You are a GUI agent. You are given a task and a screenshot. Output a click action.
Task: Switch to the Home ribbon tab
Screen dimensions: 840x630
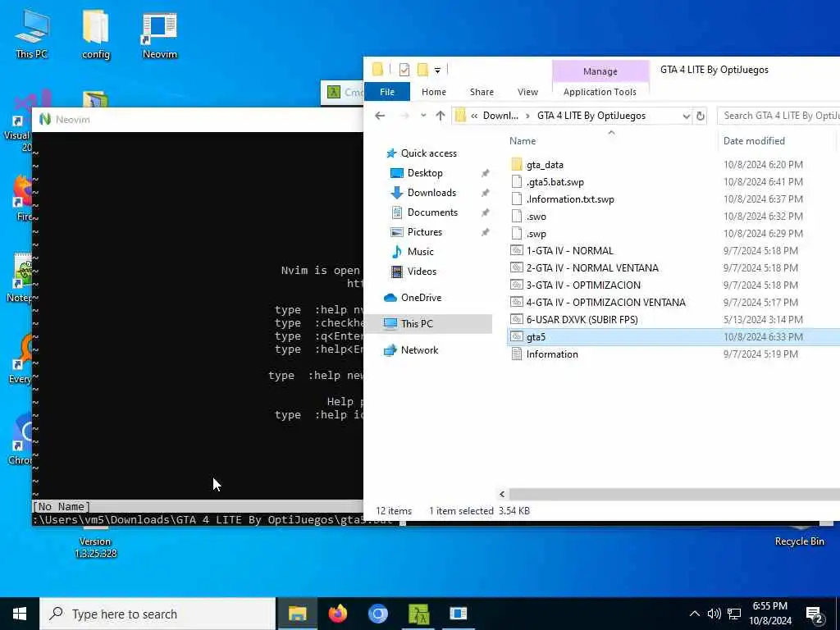click(x=433, y=92)
